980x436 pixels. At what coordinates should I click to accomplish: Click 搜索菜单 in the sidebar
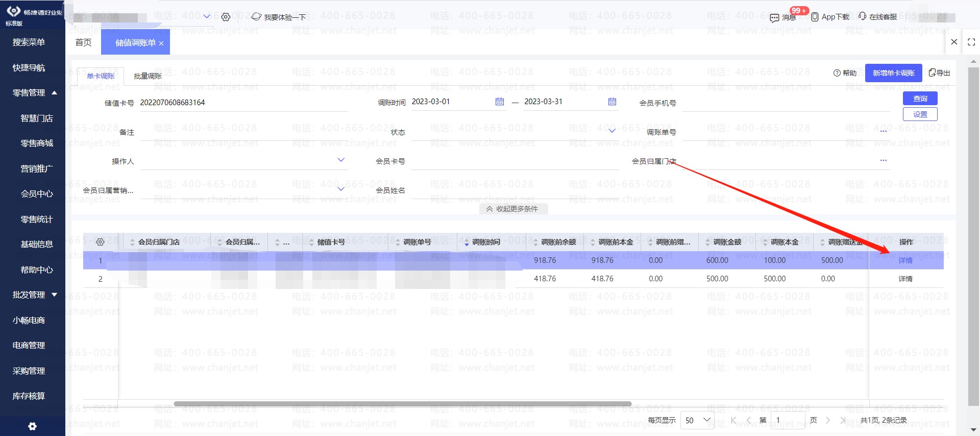pyautogui.click(x=29, y=42)
